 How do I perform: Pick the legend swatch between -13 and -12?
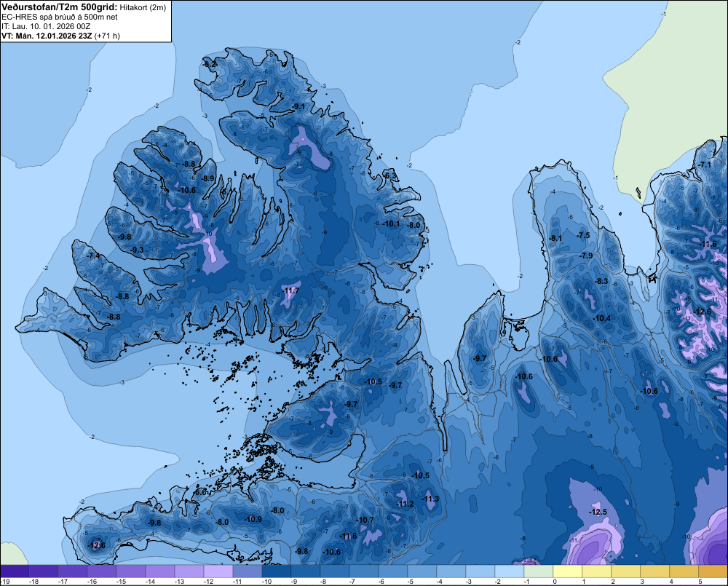pos(189,571)
